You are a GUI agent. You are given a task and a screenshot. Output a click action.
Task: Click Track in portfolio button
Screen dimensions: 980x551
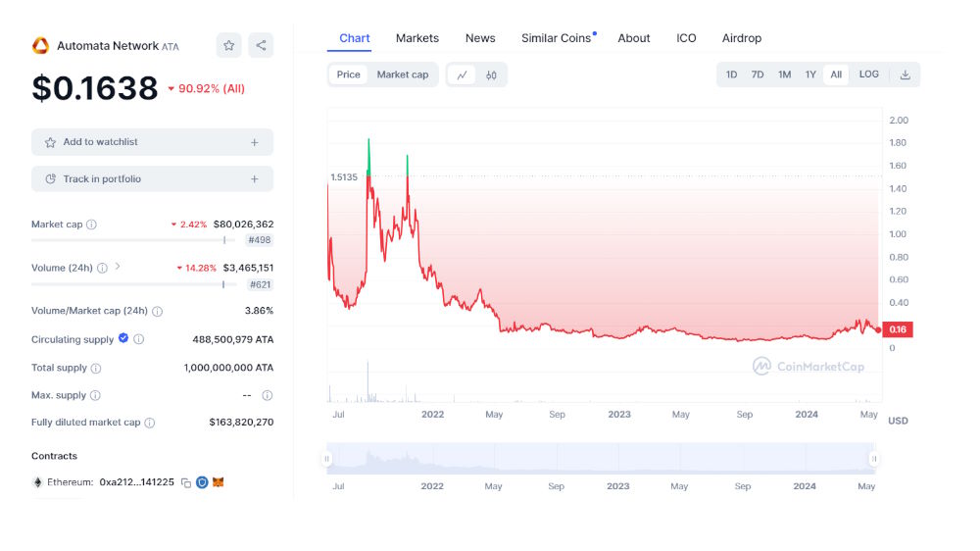[x=153, y=179]
